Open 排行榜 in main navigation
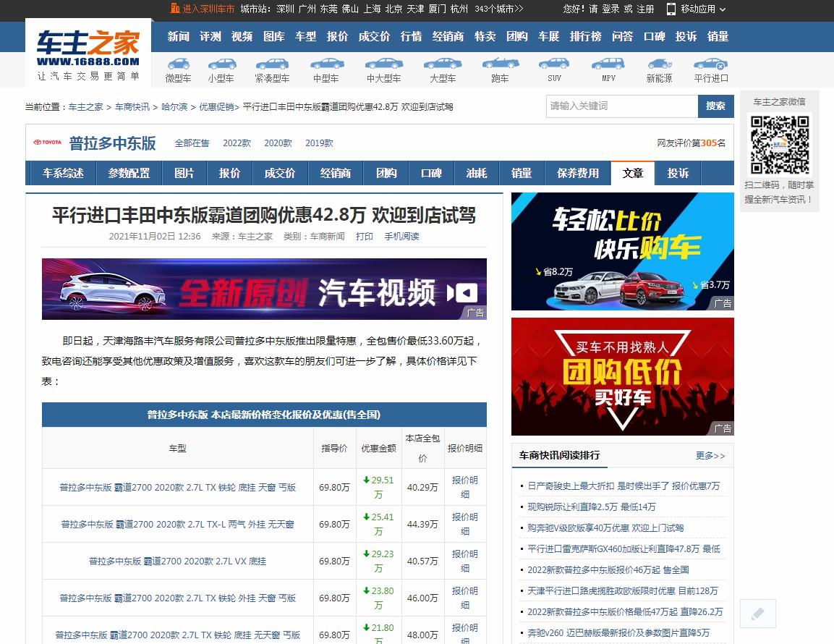 click(x=586, y=36)
